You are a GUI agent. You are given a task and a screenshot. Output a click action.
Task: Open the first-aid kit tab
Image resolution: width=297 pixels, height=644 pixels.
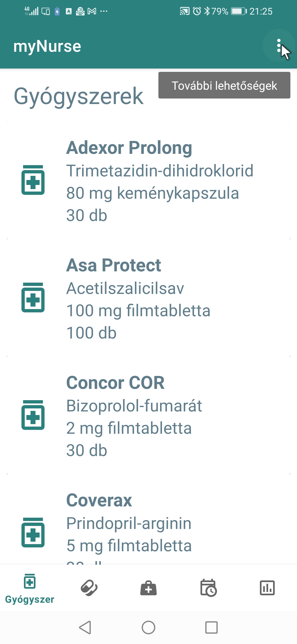pyautogui.click(x=148, y=588)
